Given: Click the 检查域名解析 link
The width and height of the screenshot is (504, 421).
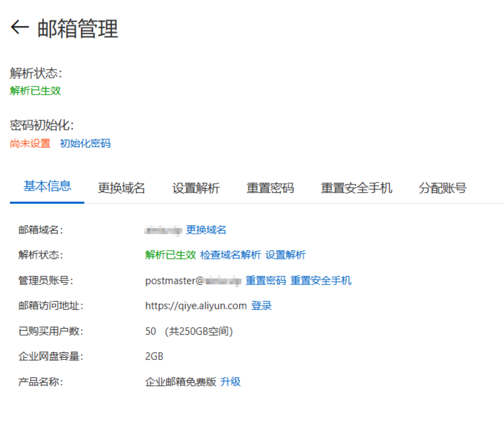Looking at the screenshot, I should (230, 255).
